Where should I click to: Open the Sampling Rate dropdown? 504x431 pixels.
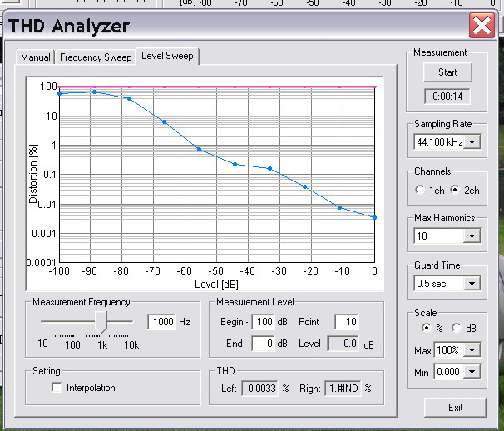[472, 141]
